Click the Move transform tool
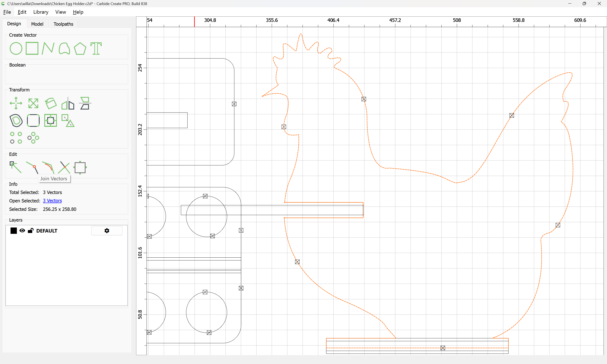Viewport: 607px width, 364px height. tap(16, 103)
